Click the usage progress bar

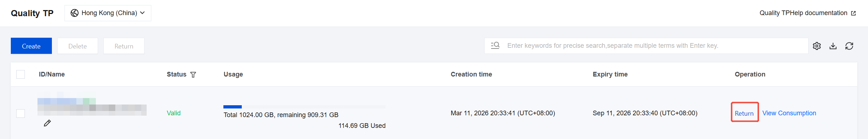point(304,107)
